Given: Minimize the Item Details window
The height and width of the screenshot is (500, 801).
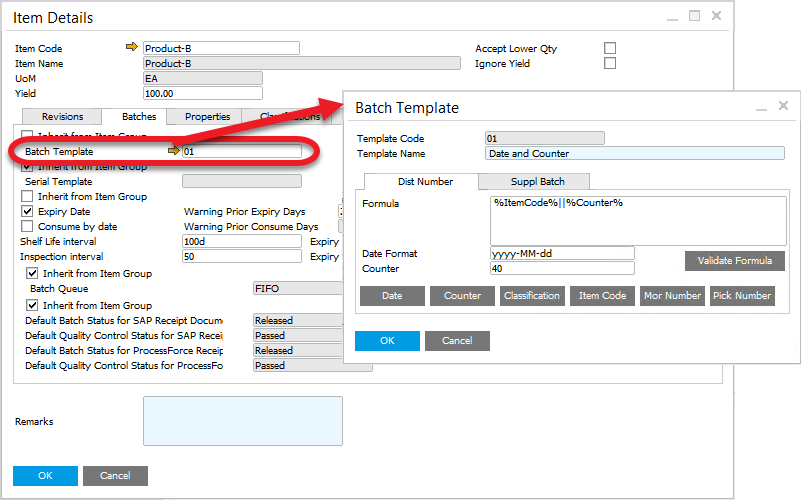Looking at the screenshot, I should click(x=672, y=17).
